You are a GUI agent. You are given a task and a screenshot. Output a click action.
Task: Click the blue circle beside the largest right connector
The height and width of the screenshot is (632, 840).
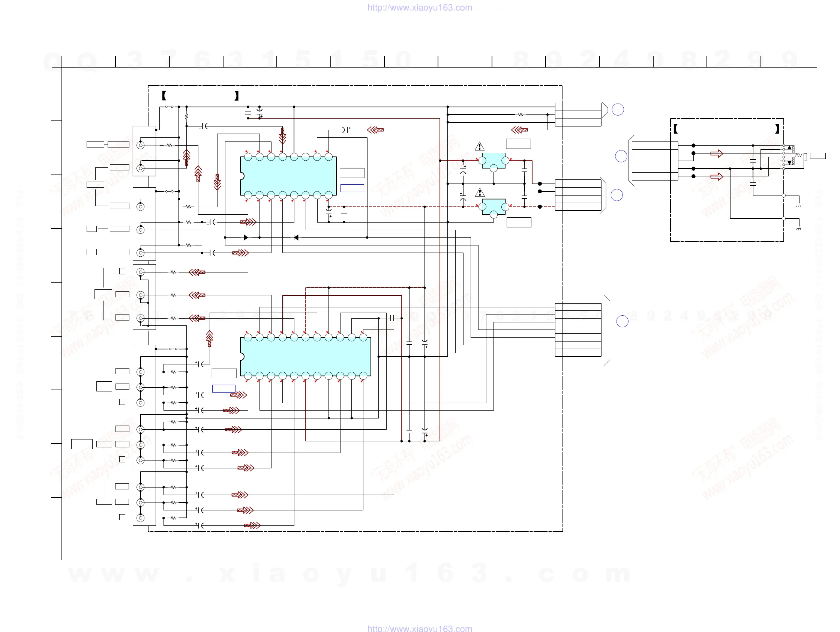pos(622,322)
